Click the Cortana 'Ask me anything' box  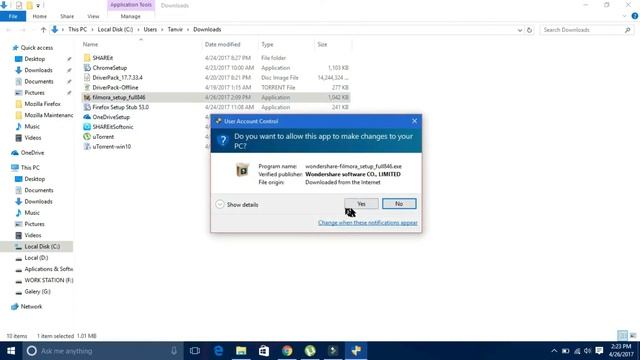pyautogui.click(x=102, y=351)
